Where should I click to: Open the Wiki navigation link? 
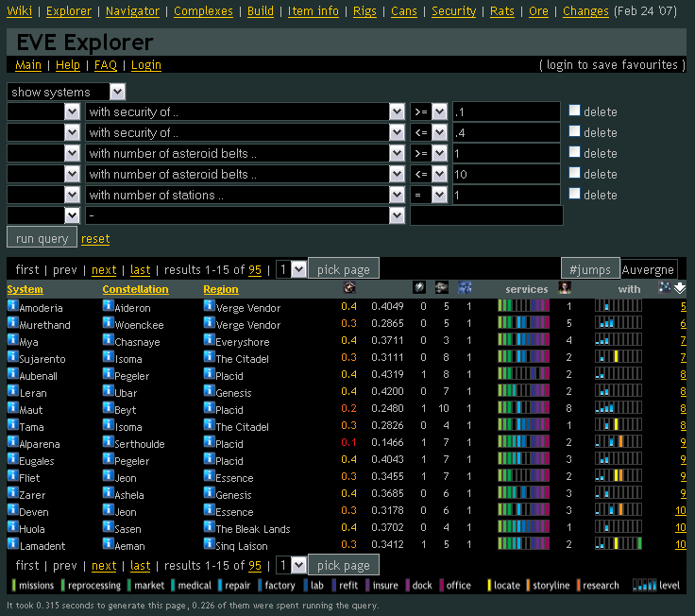(x=20, y=11)
